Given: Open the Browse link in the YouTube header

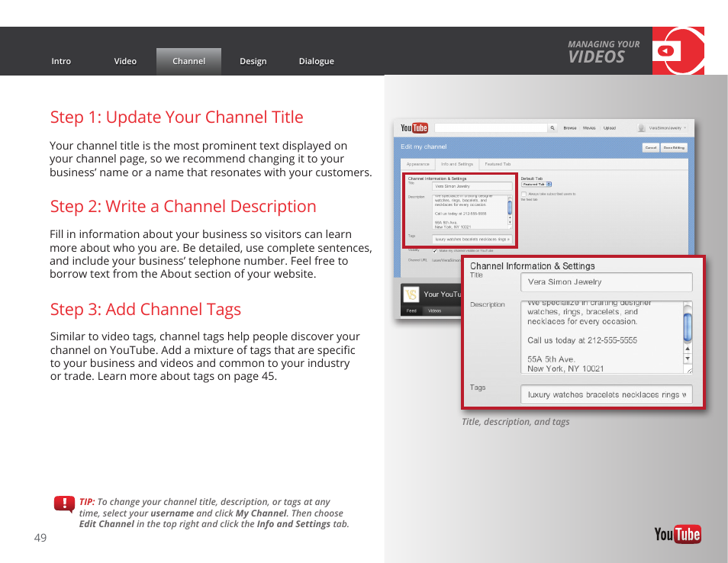Looking at the screenshot, I should coord(570,128).
